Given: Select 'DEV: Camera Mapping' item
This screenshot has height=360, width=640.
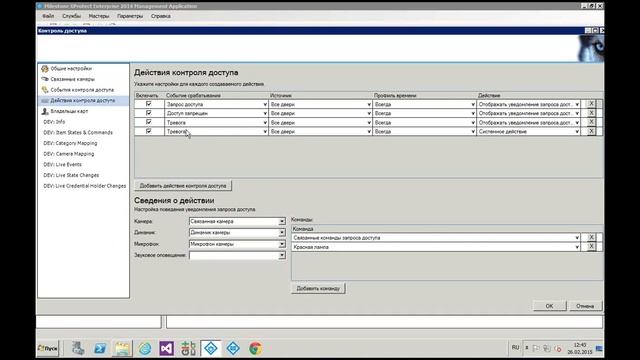Looking at the screenshot, I should (x=69, y=154).
